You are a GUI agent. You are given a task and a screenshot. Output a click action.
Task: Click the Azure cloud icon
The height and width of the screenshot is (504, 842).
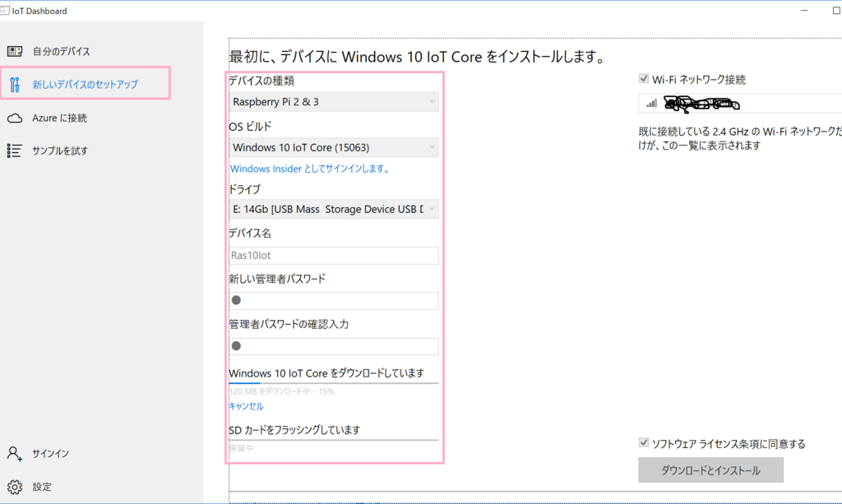15,118
